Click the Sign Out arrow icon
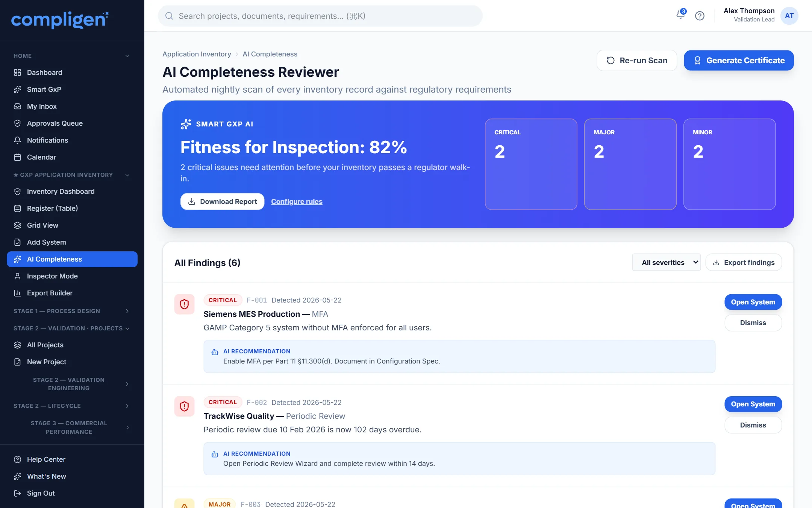 point(17,493)
